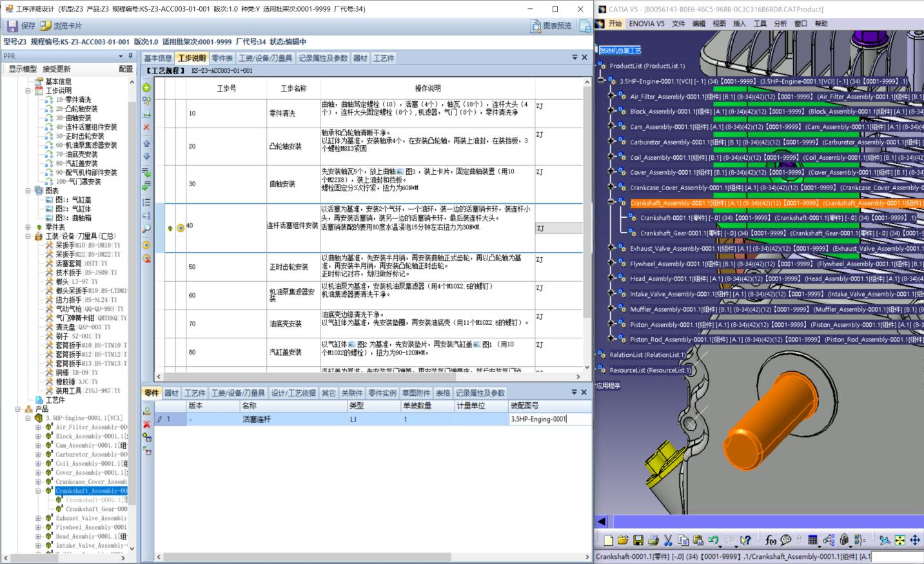Expand Air_Filter_Assembly node in PPR tree
The height and width of the screenshot is (564, 924).
[x=38, y=427]
